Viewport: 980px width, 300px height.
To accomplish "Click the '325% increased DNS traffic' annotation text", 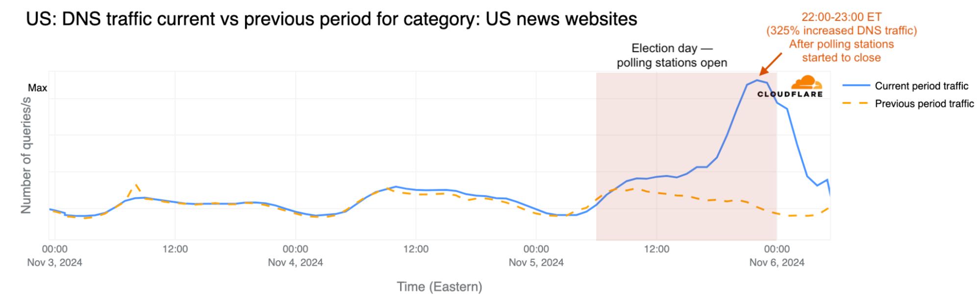I will click(841, 30).
